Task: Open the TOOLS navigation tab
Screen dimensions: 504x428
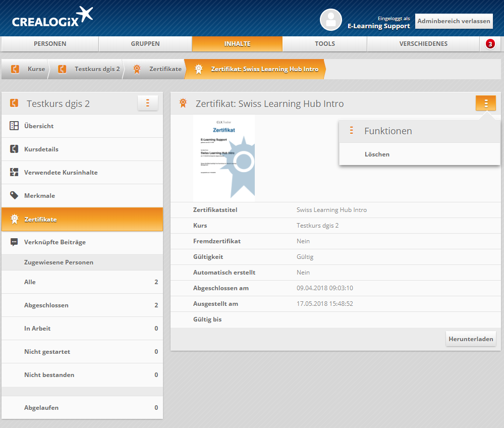Action: pos(324,44)
